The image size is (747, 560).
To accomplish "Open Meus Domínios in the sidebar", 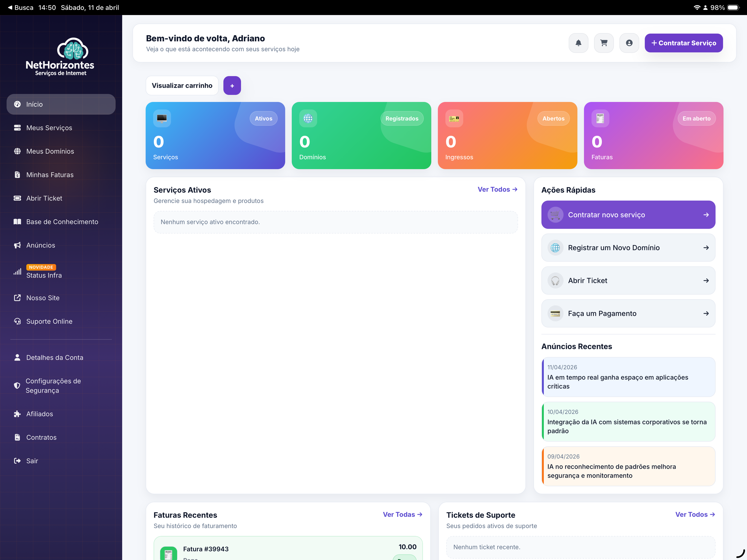I will tap(61, 151).
